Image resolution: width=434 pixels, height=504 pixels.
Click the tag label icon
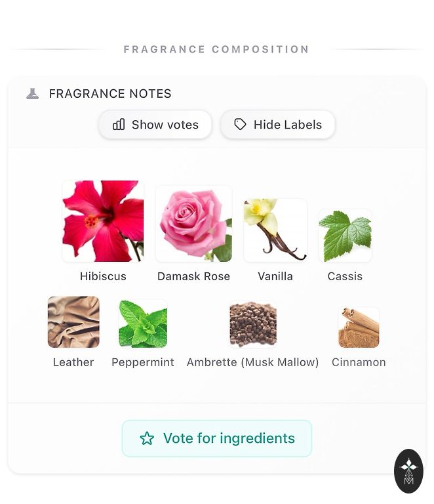coord(240,125)
